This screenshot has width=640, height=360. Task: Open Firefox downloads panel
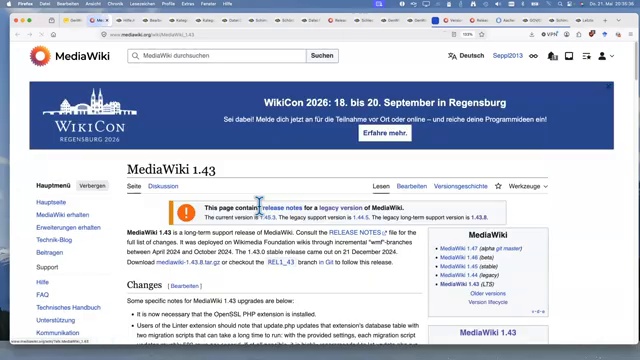click(531, 35)
